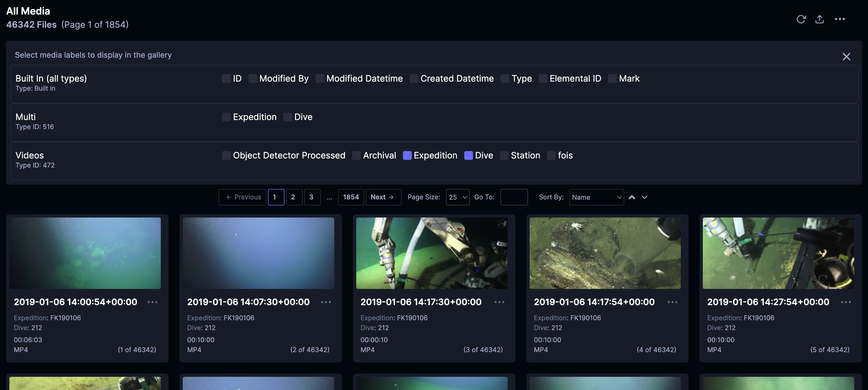
Task: Open the All Media more-options menu
Action: tap(839, 19)
